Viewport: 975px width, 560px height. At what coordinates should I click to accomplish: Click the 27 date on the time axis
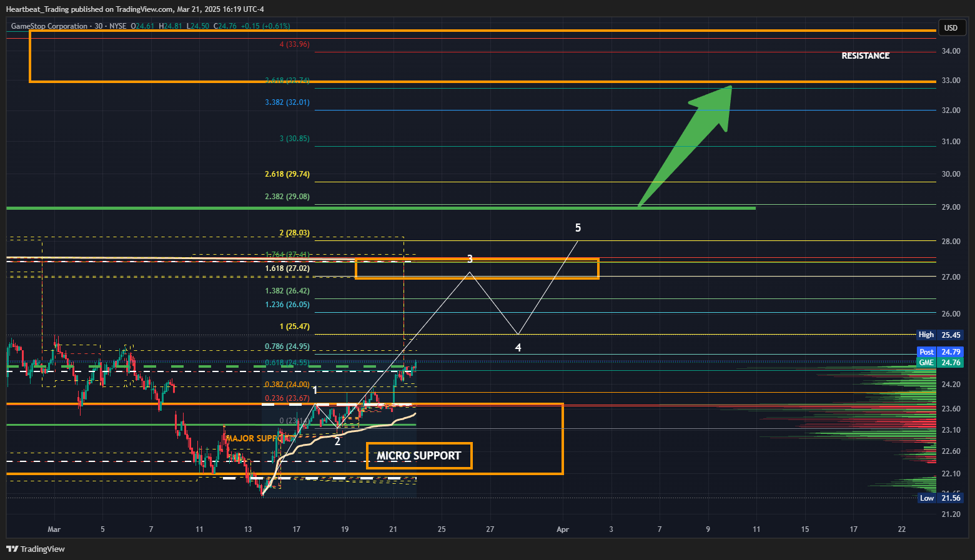(490, 529)
